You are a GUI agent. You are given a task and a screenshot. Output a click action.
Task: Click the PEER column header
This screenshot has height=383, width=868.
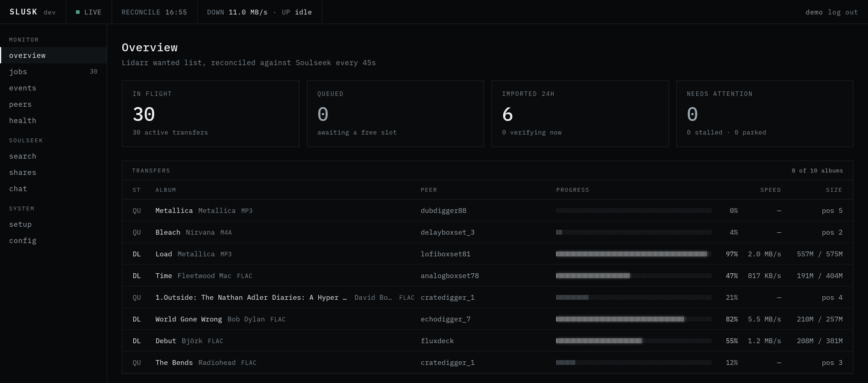[x=429, y=190]
